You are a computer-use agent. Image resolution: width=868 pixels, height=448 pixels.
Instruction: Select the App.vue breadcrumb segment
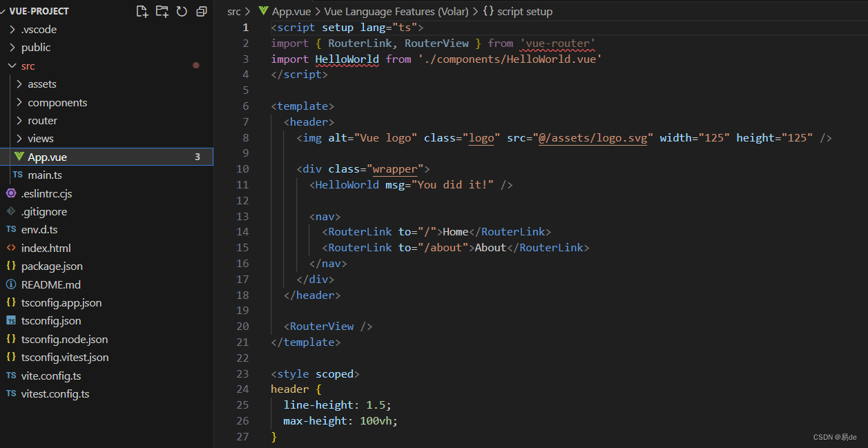[x=291, y=11]
